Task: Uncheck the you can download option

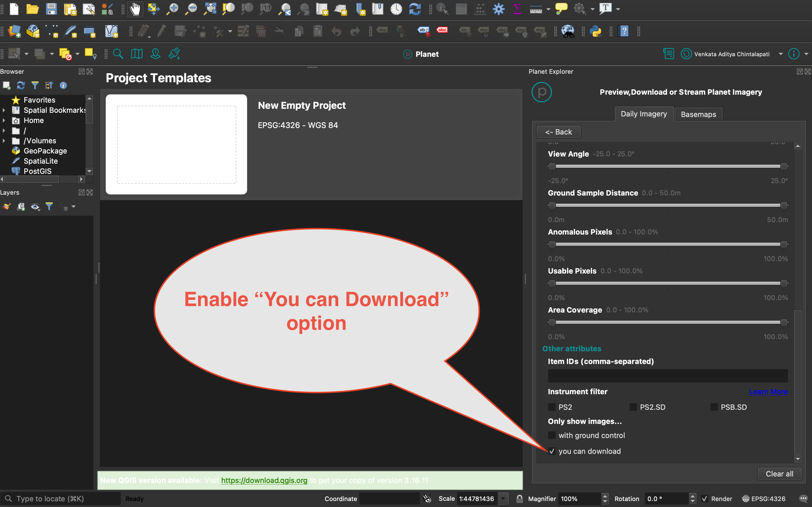Action: (552, 451)
